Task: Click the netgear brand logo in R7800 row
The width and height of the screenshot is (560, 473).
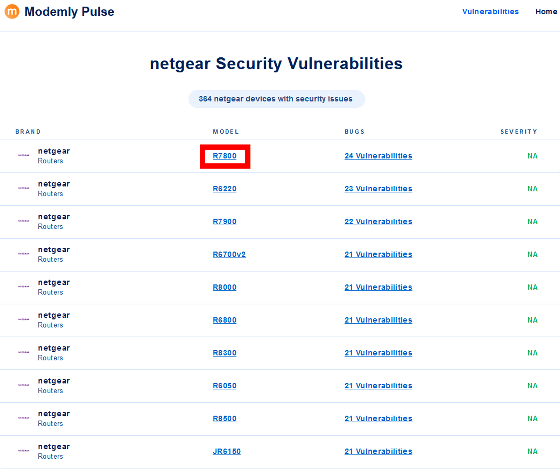Action: coord(24,155)
